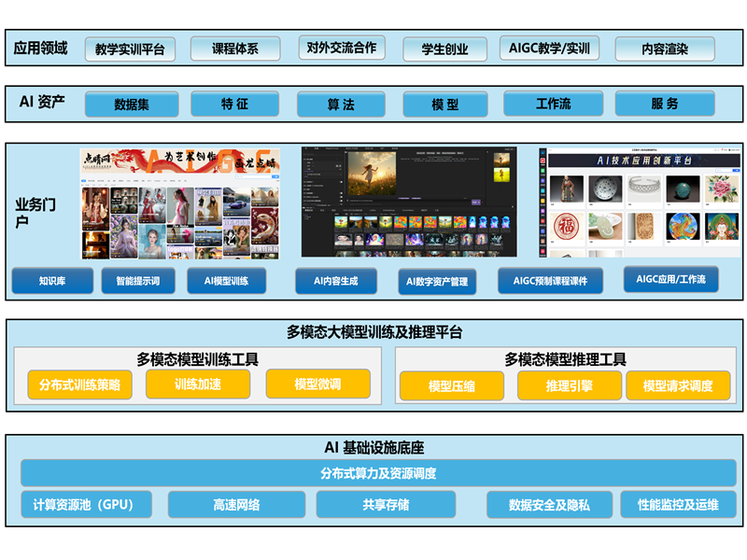
Task: Select the 数据集 asset box
Action: [x=132, y=104]
